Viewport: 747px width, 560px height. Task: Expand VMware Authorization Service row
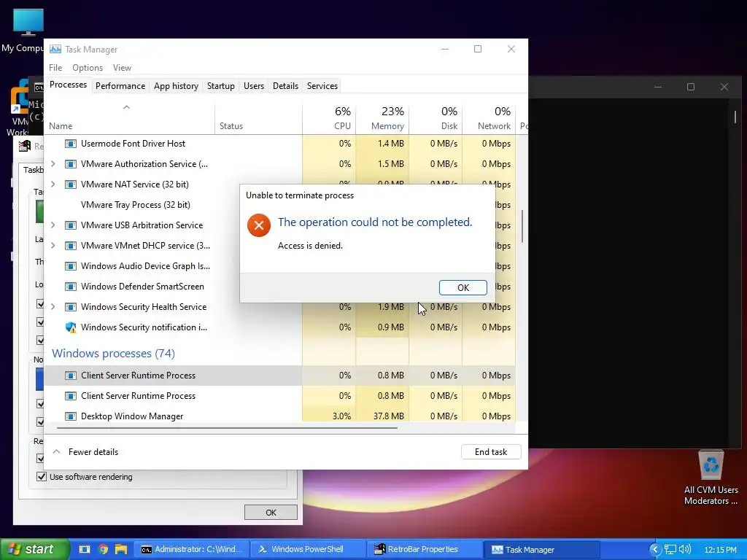pyautogui.click(x=53, y=164)
